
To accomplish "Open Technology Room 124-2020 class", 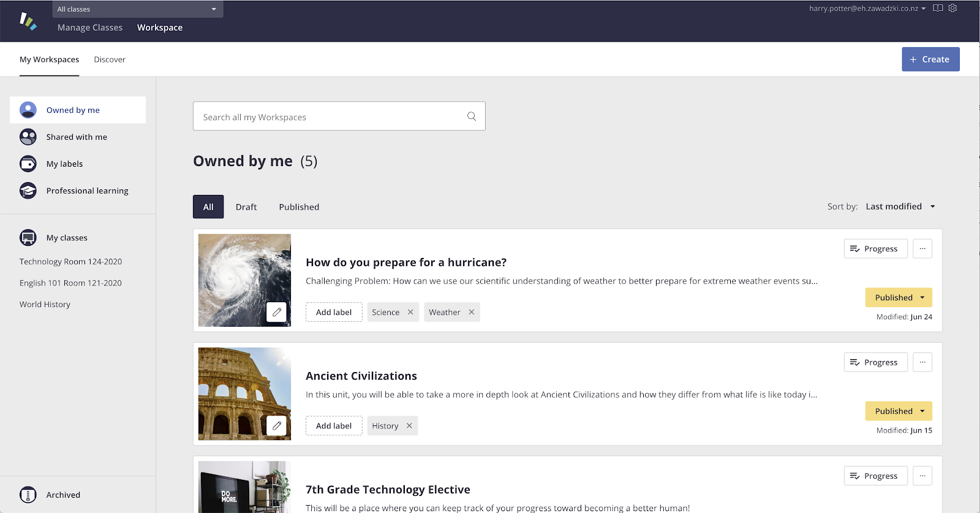I will [x=70, y=262].
